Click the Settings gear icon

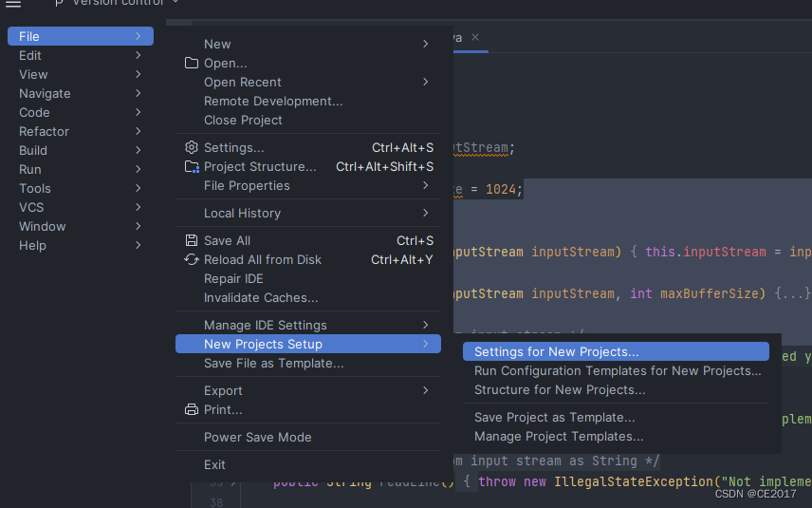tap(192, 148)
